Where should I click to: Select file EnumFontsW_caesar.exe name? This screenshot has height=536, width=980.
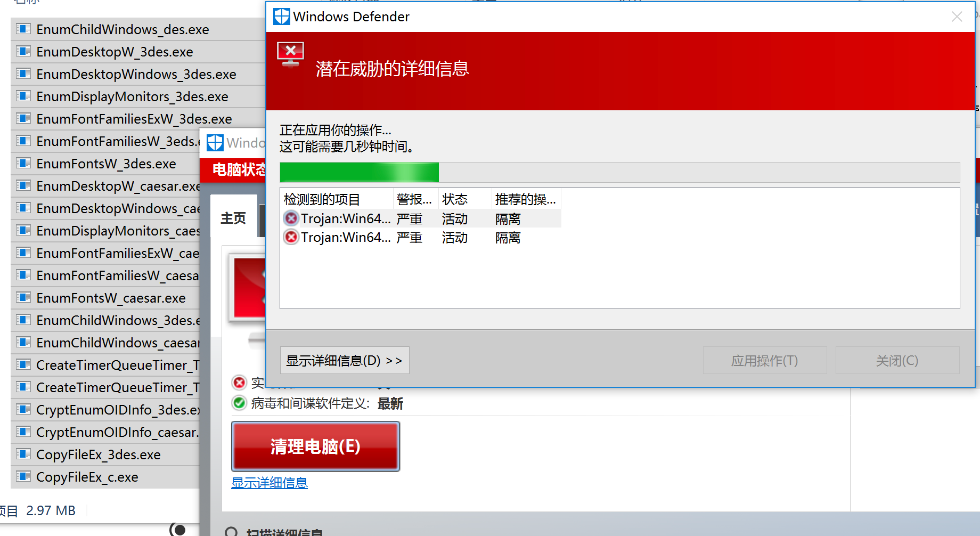point(111,298)
